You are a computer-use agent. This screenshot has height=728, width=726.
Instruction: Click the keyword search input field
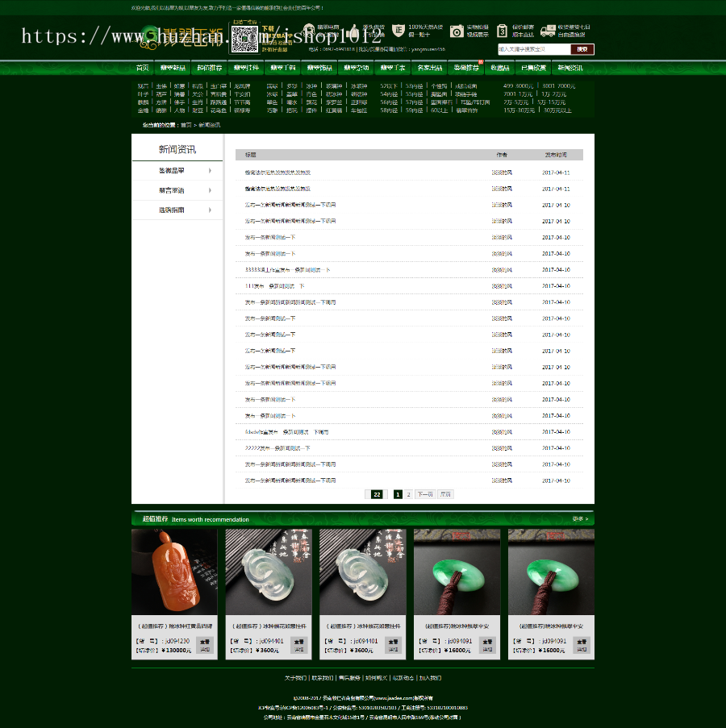tap(534, 49)
